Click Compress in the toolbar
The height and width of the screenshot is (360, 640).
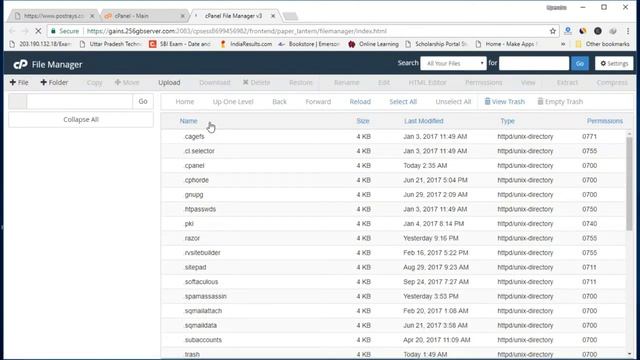pyautogui.click(x=612, y=82)
